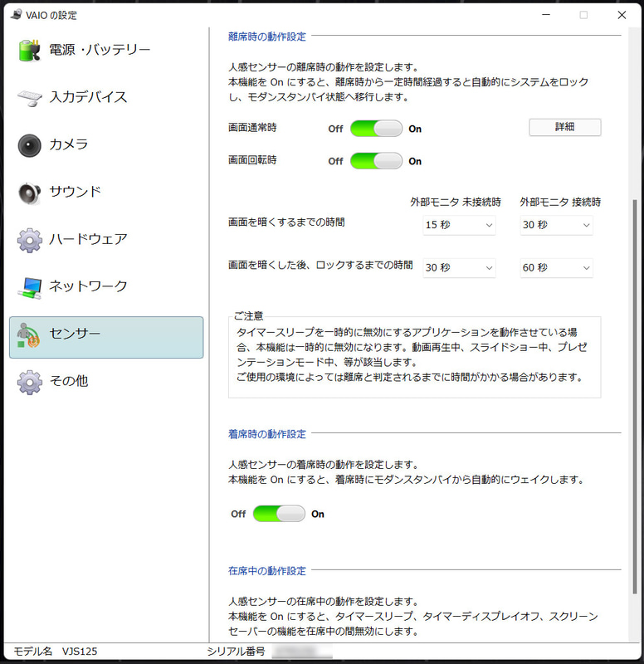This screenshot has width=644, height=664.
Task: Minimize the VAIO の設定 window
Action: 546,15
